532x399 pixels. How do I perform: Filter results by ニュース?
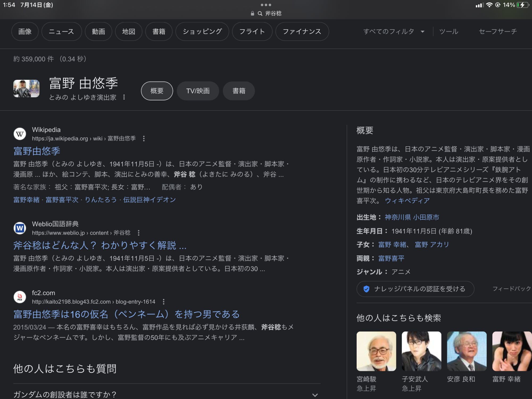click(x=61, y=32)
